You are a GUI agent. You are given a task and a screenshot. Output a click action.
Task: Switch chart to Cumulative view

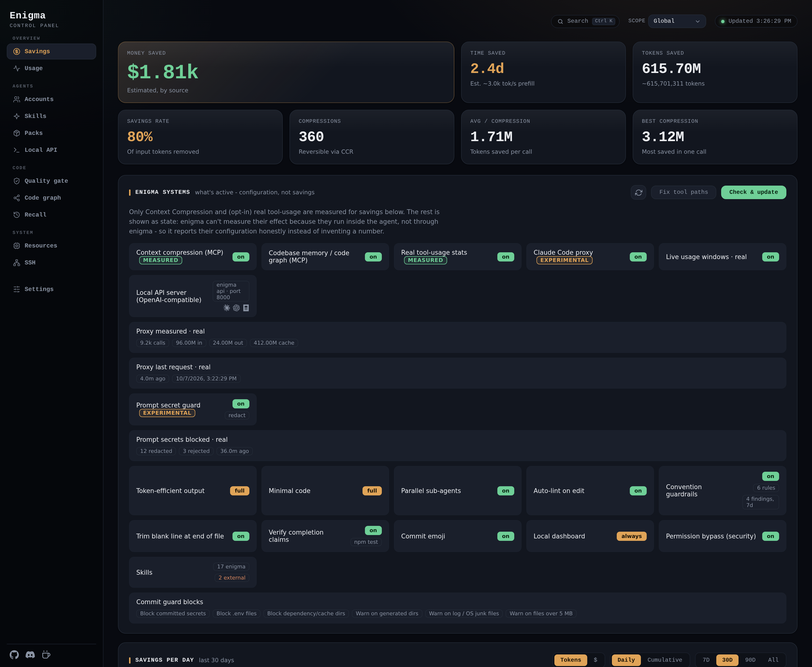665,660
